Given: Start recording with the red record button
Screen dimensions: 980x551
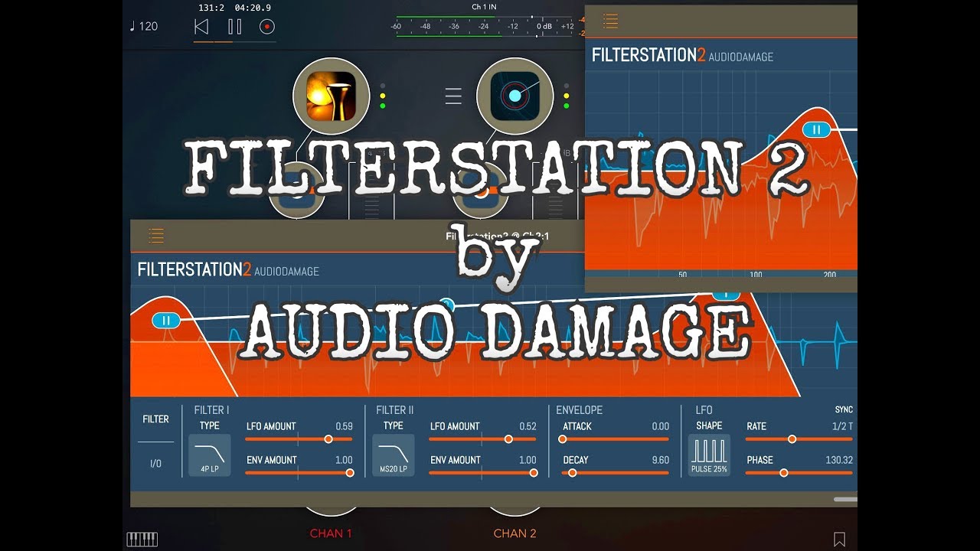Looking at the screenshot, I should click(267, 27).
